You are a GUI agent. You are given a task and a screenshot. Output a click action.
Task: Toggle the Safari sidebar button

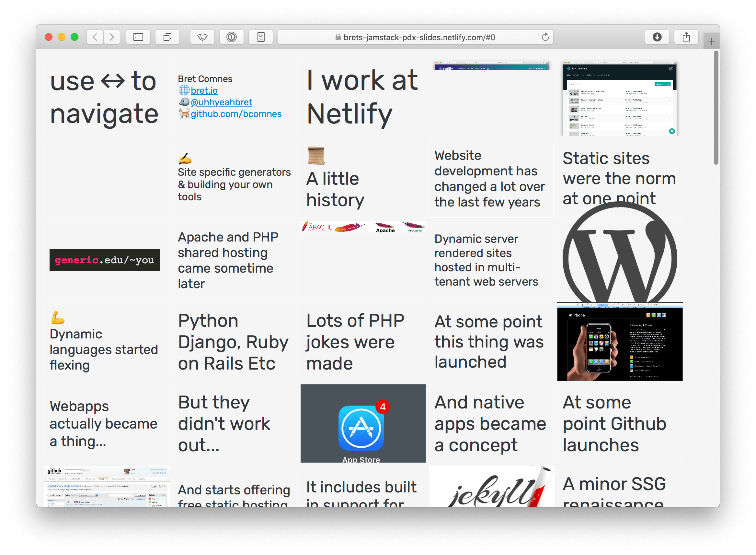[138, 37]
